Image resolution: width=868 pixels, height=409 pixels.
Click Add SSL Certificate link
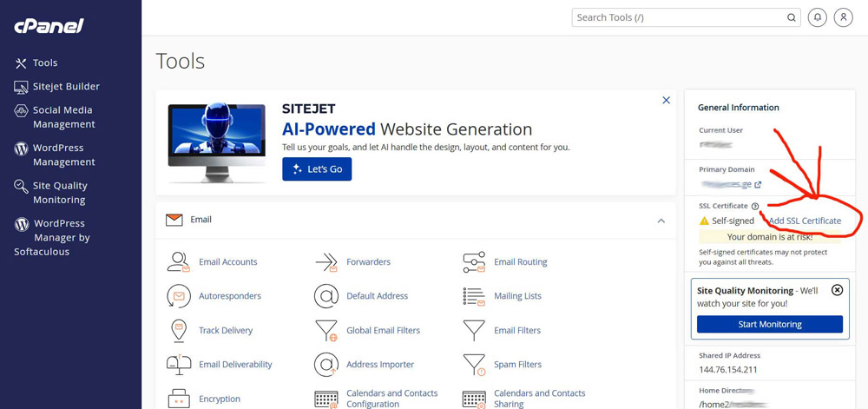805,221
